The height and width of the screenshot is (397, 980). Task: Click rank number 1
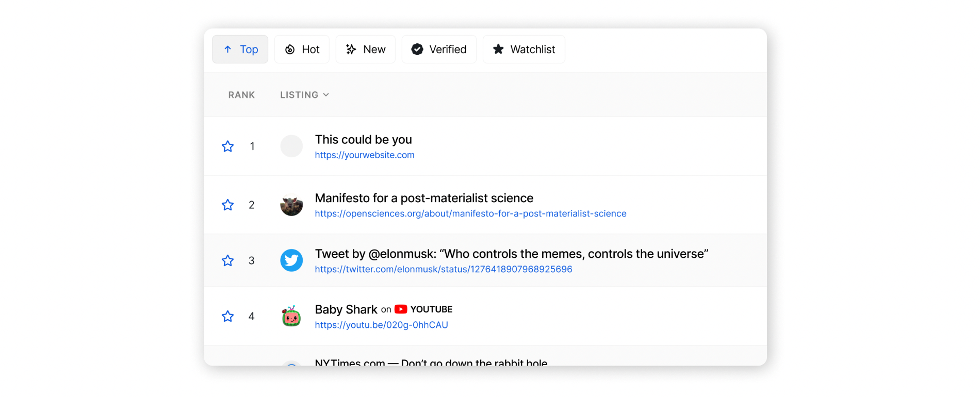252,146
